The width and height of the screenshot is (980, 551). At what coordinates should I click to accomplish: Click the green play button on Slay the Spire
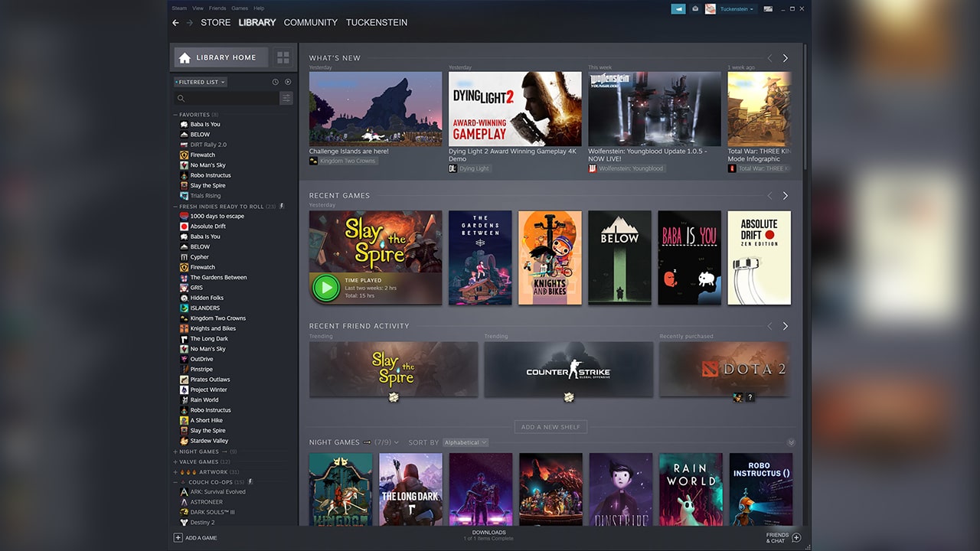[326, 289]
